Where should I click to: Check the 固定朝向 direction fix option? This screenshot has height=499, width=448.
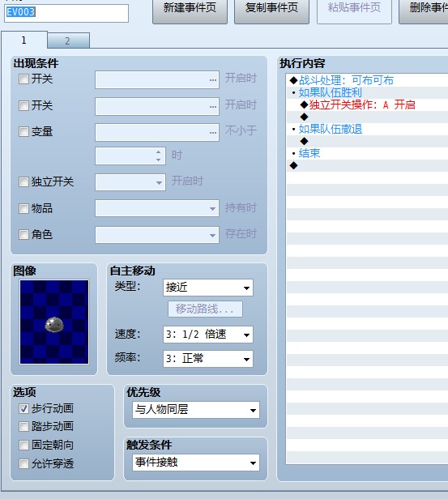tap(23, 445)
